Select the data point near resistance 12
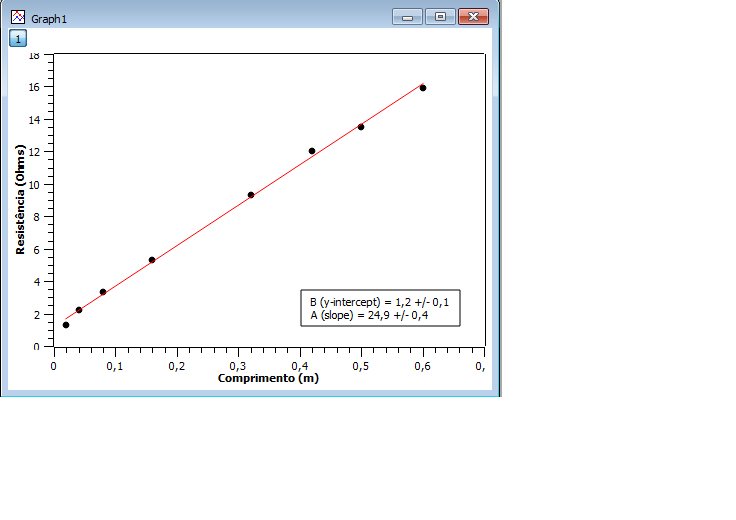Image resolution: width=736 pixels, height=520 pixels. pyautogui.click(x=312, y=151)
